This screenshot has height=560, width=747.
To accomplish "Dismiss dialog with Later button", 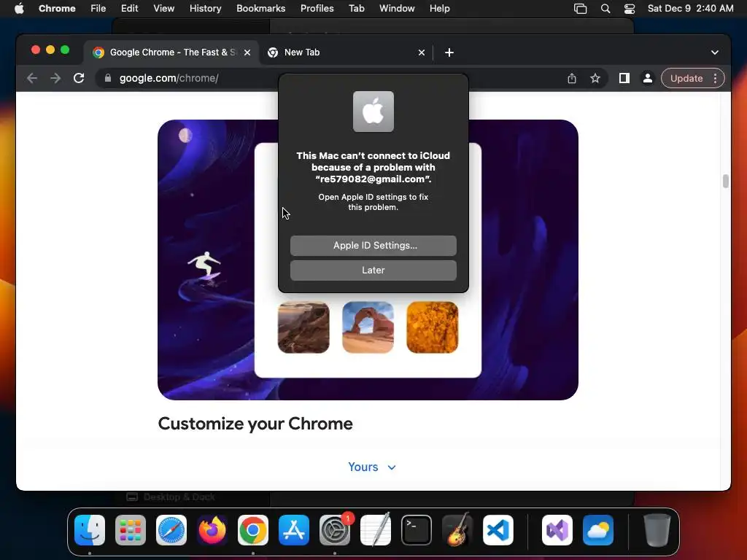I will [373, 270].
